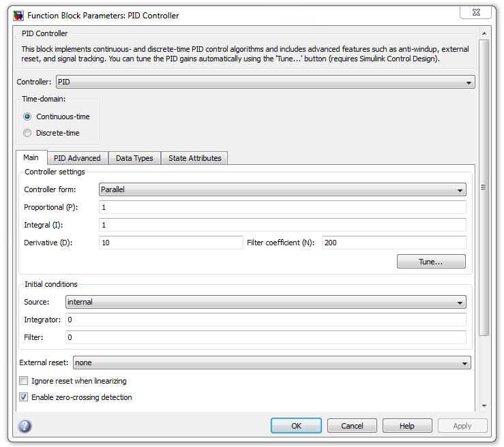Screen dimensions: 504x447
Task: Open the Controller form dropdown
Action: (282, 189)
